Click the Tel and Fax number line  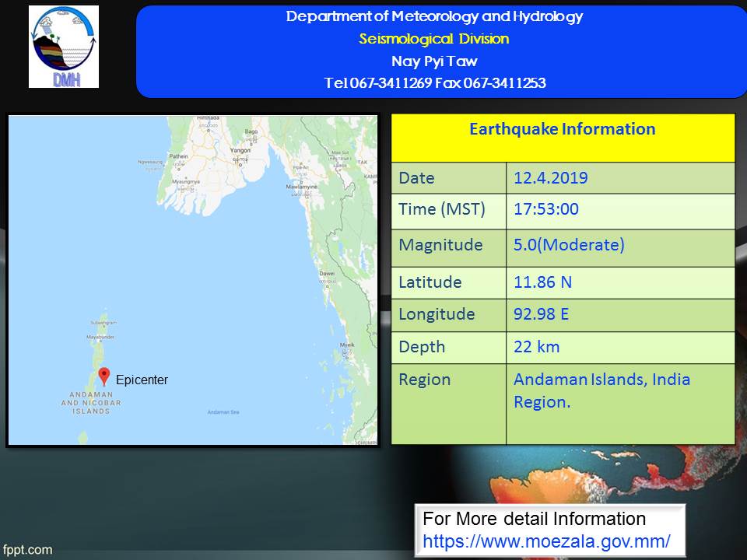tap(435, 83)
